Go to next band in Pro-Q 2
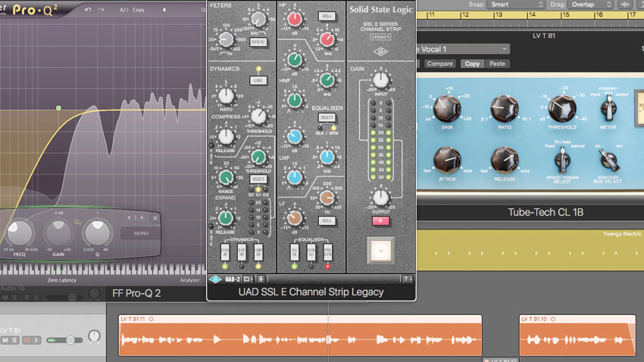Viewport: 644px width, 362px height. point(142,217)
